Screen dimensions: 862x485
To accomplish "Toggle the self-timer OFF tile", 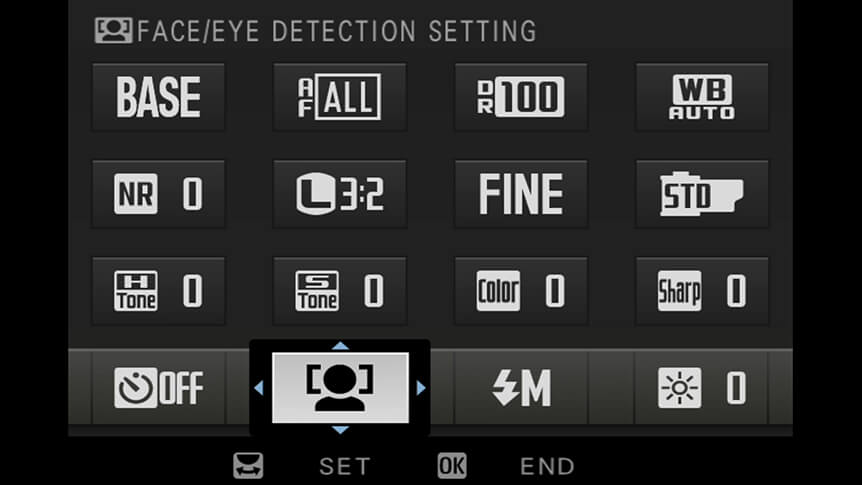I will pos(158,388).
